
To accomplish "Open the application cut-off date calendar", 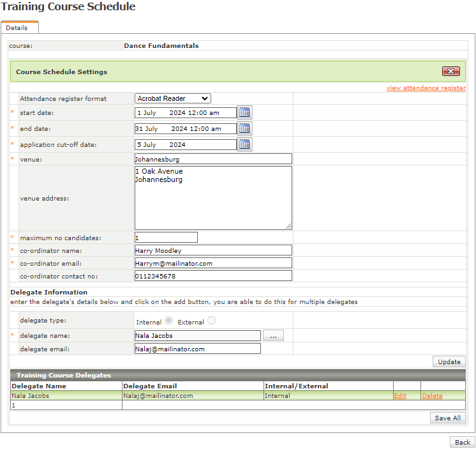I will (244, 144).
